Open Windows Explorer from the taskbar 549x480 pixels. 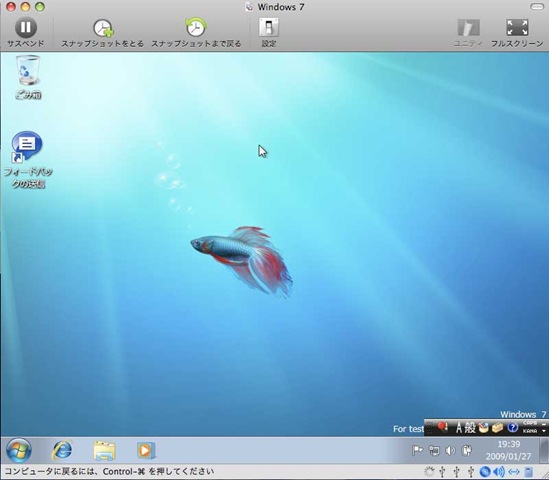tap(104, 451)
